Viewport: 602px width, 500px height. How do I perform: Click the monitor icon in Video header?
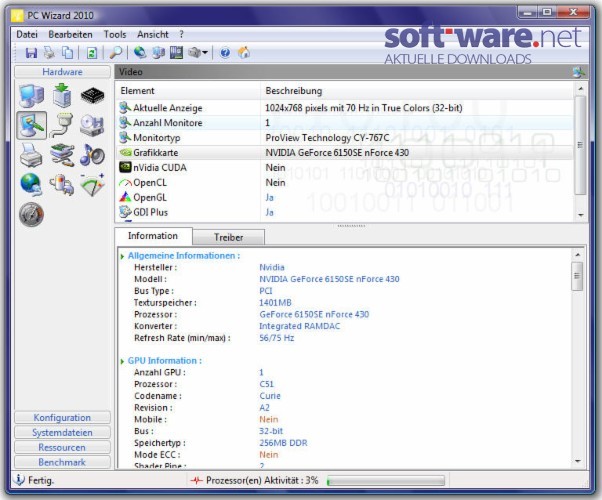(x=578, y=72)
